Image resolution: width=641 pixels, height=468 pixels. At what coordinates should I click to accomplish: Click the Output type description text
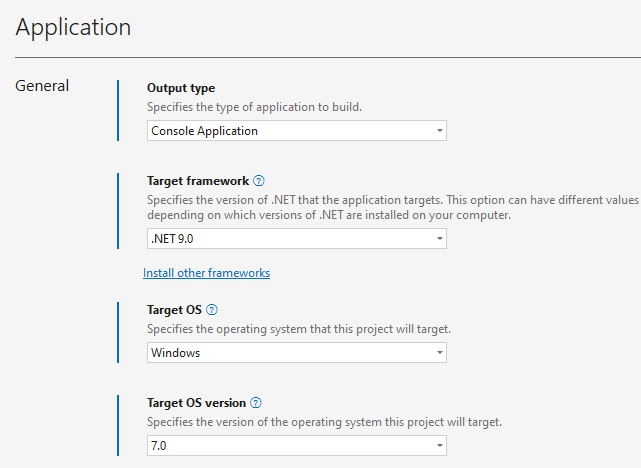point(254,107)
